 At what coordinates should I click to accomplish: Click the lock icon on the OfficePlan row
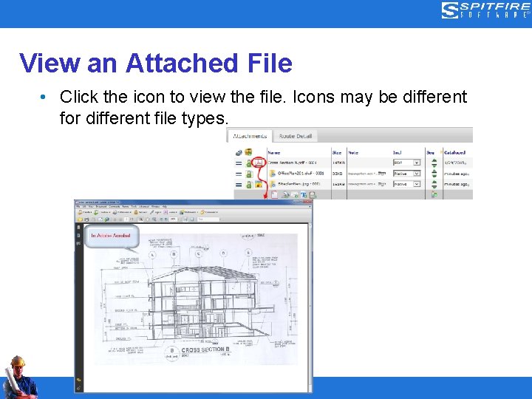249,174
